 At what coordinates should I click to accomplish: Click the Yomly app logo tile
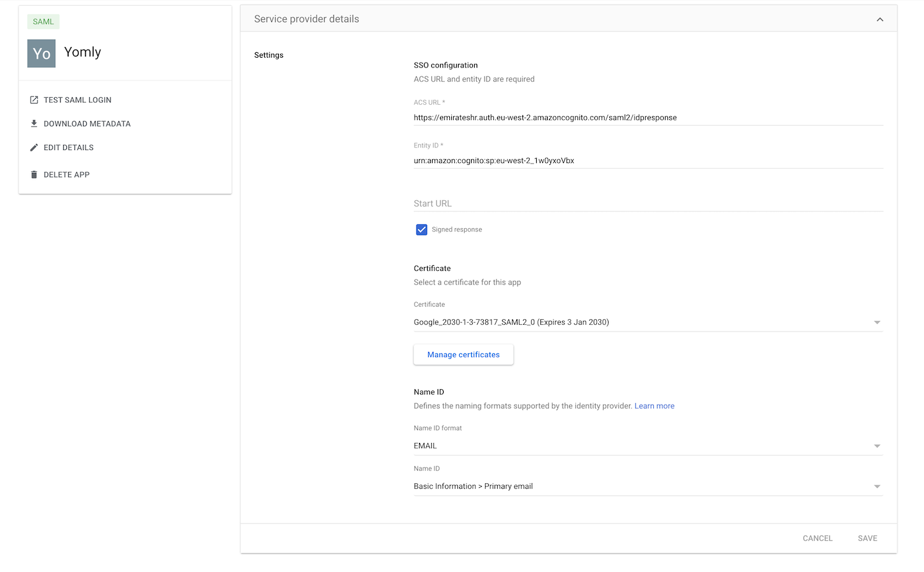coord(42,53)
